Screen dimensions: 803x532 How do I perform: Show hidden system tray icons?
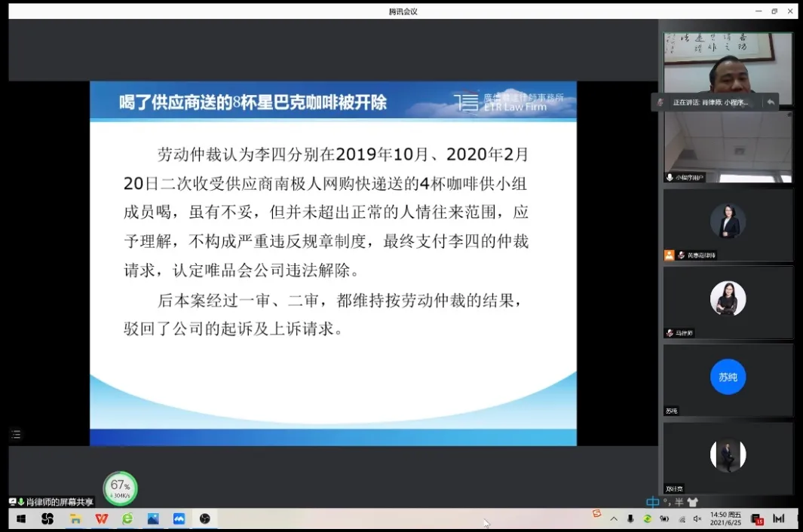(614, 519)
